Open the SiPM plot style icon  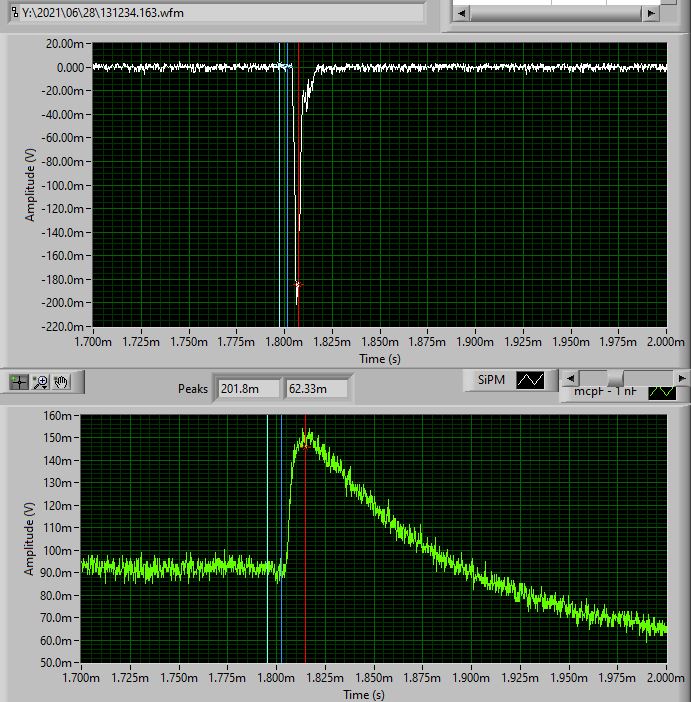pos(530,380)
